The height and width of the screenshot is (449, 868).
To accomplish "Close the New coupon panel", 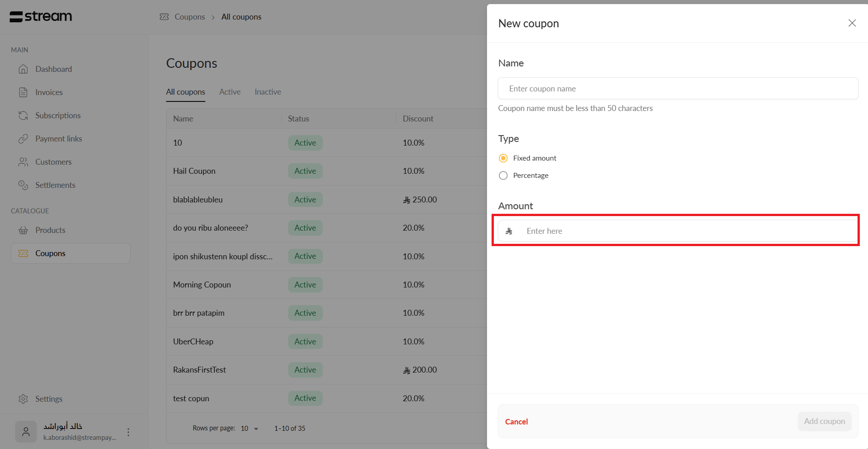I will point(852,23).
